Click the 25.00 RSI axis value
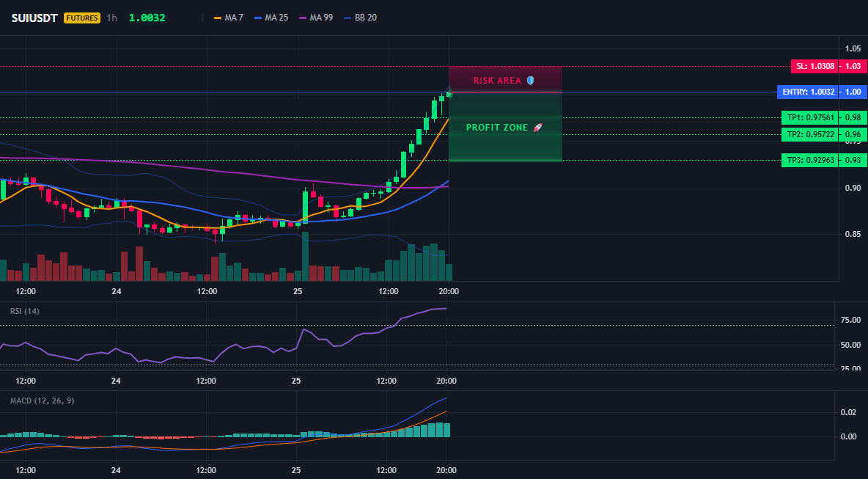868x479 pixels. 850,368
